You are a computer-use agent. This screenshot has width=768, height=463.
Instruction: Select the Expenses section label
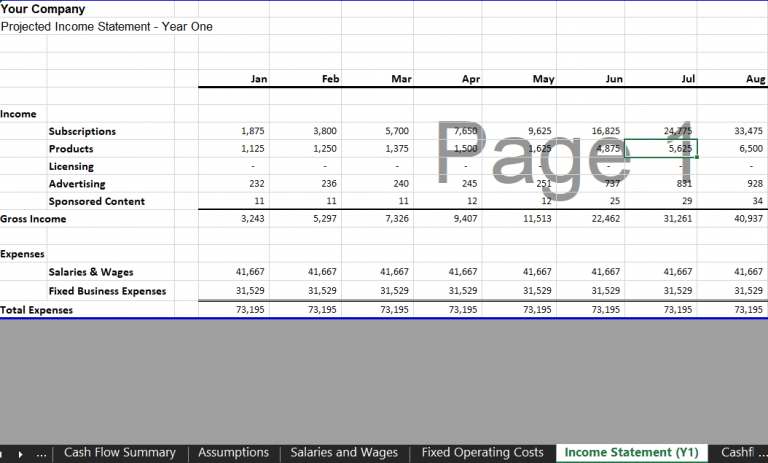[x=22, y=254]
